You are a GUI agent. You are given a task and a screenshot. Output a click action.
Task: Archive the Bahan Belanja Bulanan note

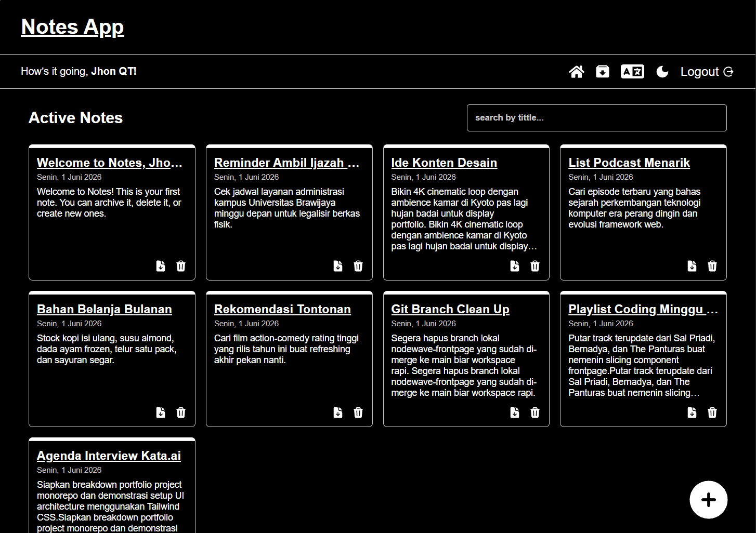[x=161, y=412]
